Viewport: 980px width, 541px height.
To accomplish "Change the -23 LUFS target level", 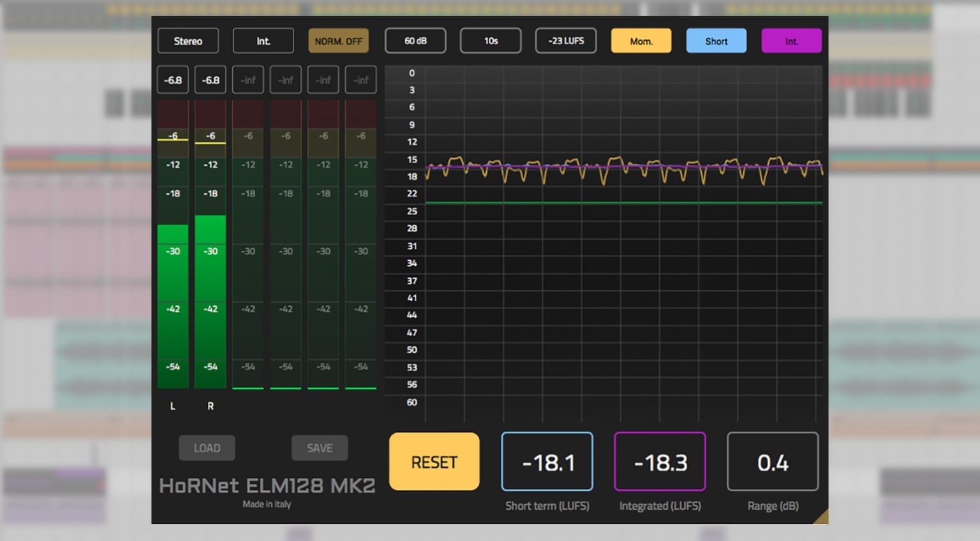I will tap(565, 40).
